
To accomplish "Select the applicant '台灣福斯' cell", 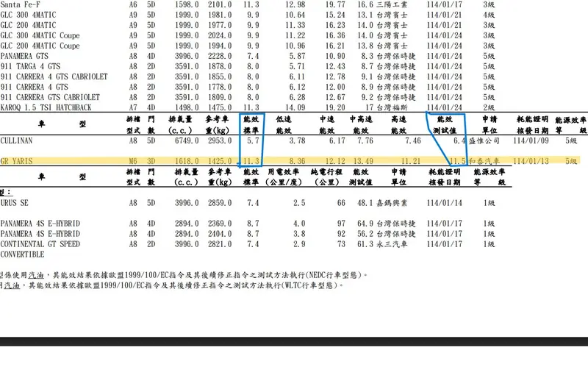I will point(392,107).
